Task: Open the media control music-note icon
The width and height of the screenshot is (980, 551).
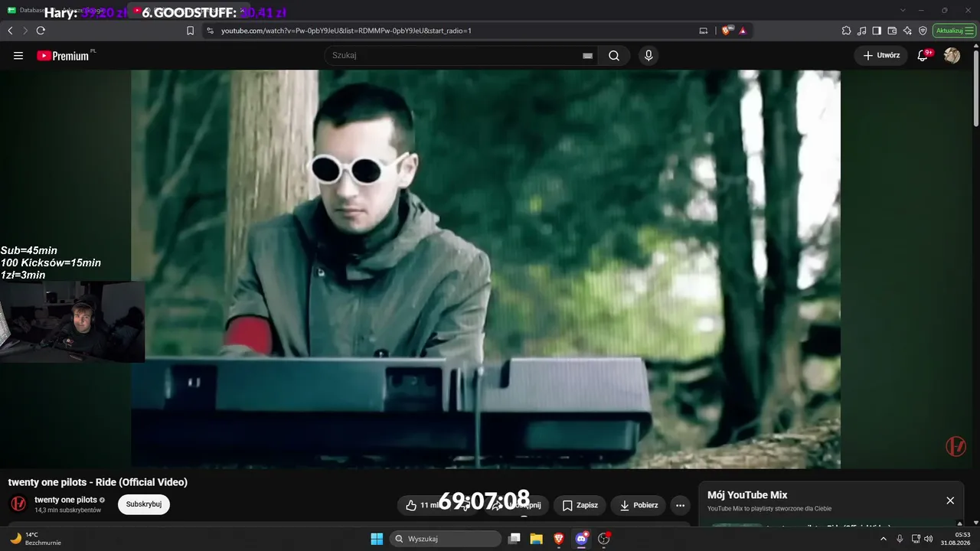Action: coord(862,31)
